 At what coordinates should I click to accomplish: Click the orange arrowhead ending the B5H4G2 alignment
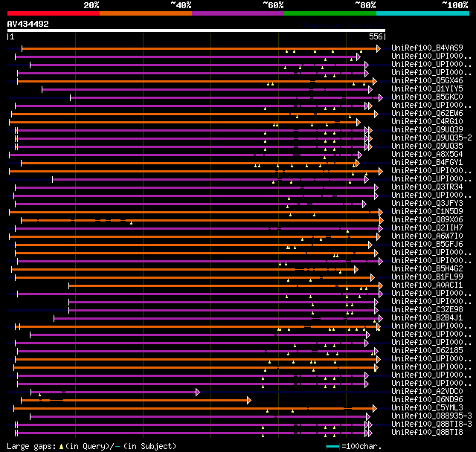pyautogui.click(x=356, y=269)
